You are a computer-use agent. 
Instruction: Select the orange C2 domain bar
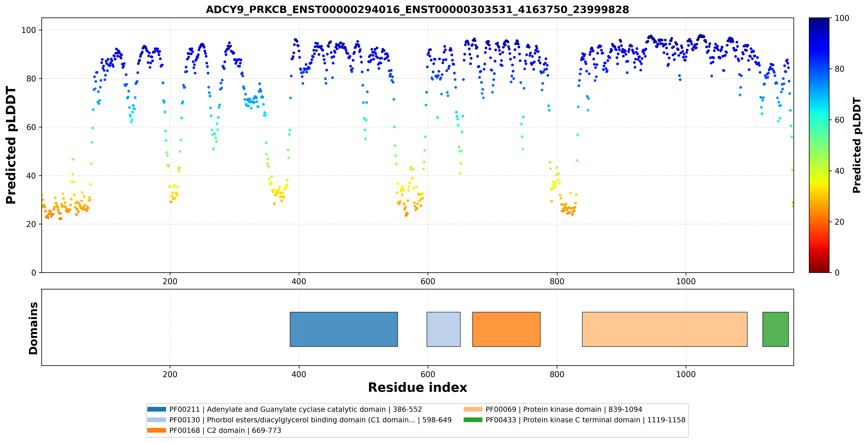click(x=507, y=329)
